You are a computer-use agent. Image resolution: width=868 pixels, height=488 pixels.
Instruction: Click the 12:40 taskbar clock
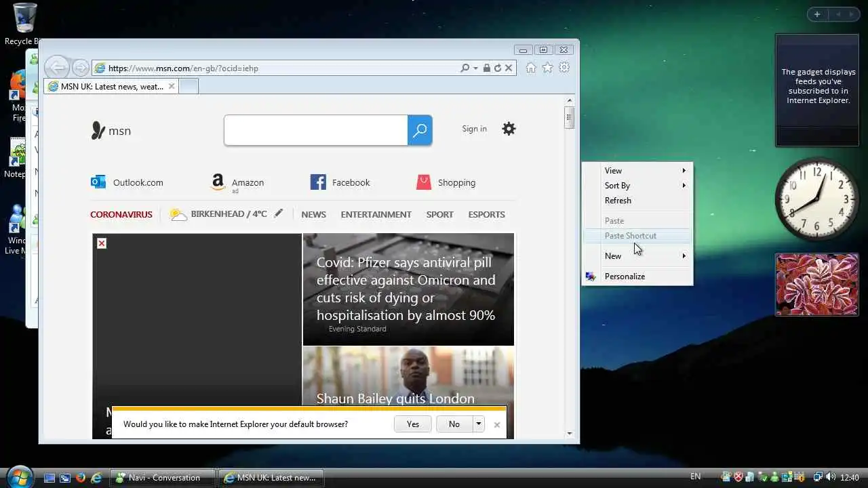pos(849,477)
